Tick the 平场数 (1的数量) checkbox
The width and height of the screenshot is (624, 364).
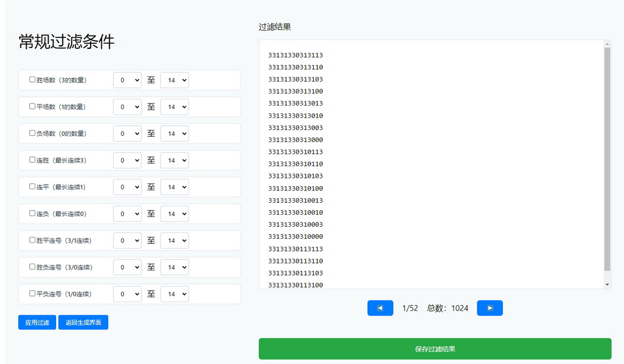tap(32, 106)
